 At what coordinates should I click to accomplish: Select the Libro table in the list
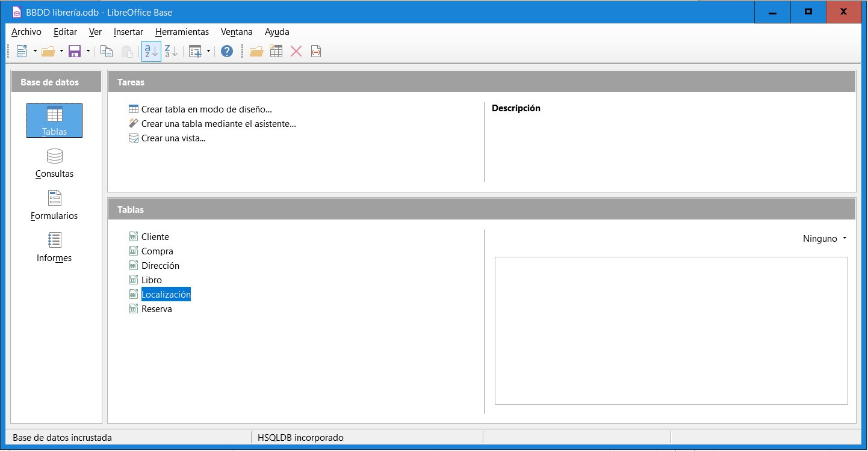click(151, 280)
